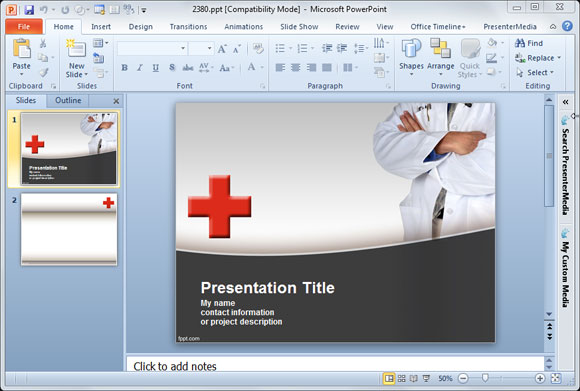Viewport: 580px width, 391px height.
Task: Open font color dropdown arrow
Action: [x=262, y=67]
